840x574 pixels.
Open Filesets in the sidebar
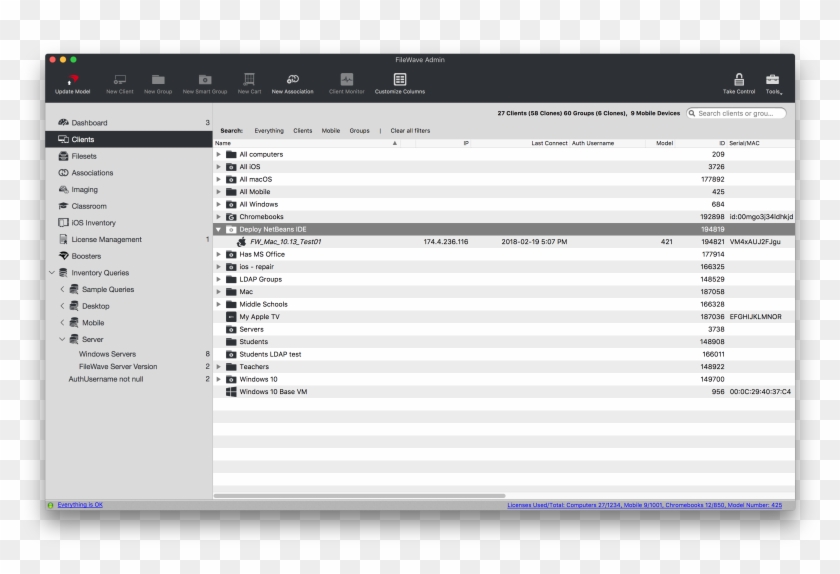(x=84, y=156)
